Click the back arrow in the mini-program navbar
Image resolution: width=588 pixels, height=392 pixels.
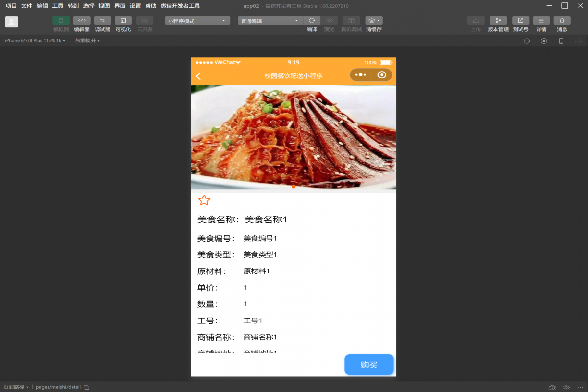coord(198,75)
